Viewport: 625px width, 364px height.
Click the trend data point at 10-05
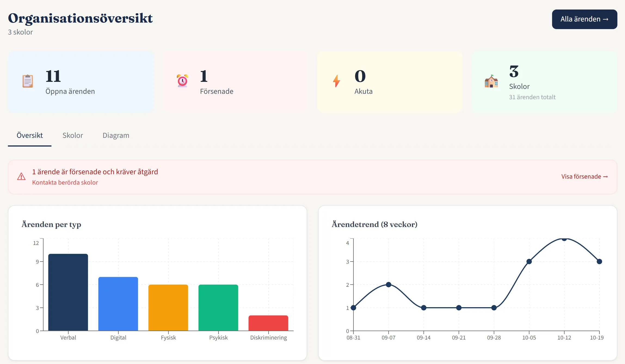point(529,262)
